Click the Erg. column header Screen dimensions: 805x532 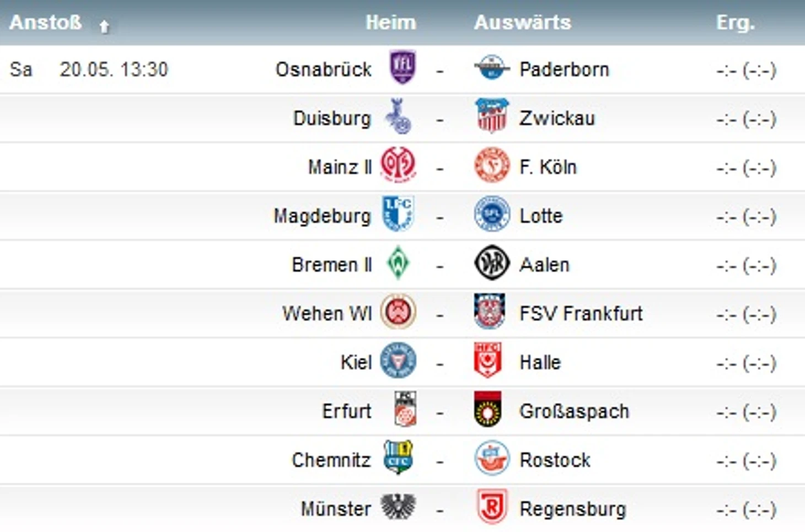point(735,23)
